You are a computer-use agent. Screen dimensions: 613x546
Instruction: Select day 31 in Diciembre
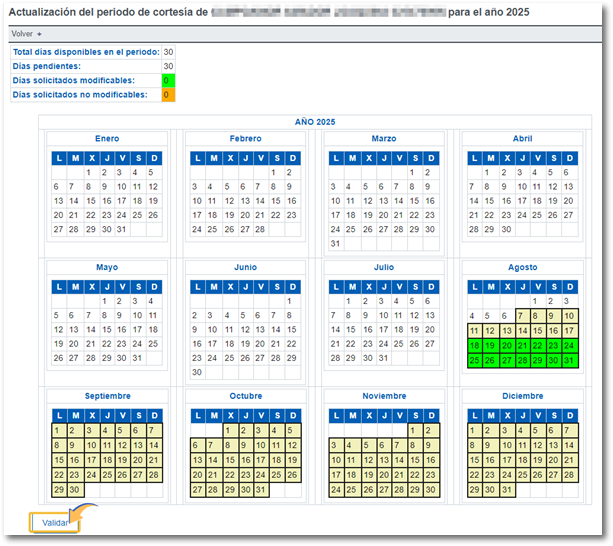(506, 490)
